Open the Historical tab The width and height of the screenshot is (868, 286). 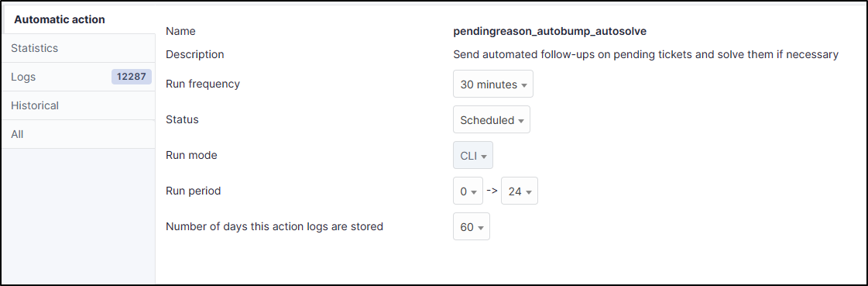78,106
